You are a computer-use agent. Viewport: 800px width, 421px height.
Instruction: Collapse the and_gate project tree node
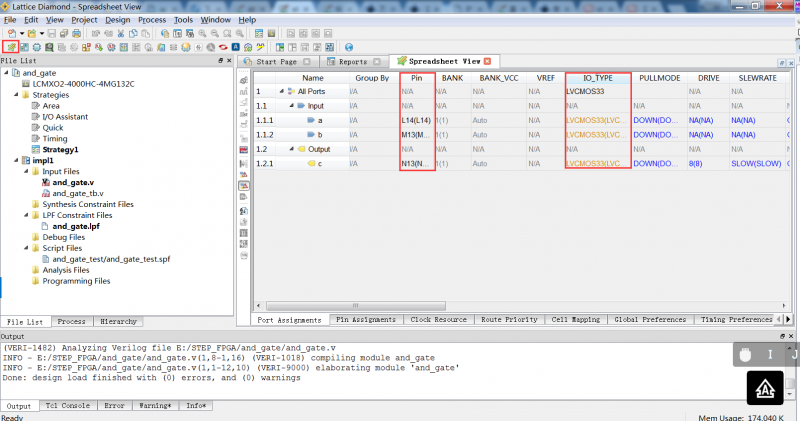pyautogui.click(x=7, y=73)
